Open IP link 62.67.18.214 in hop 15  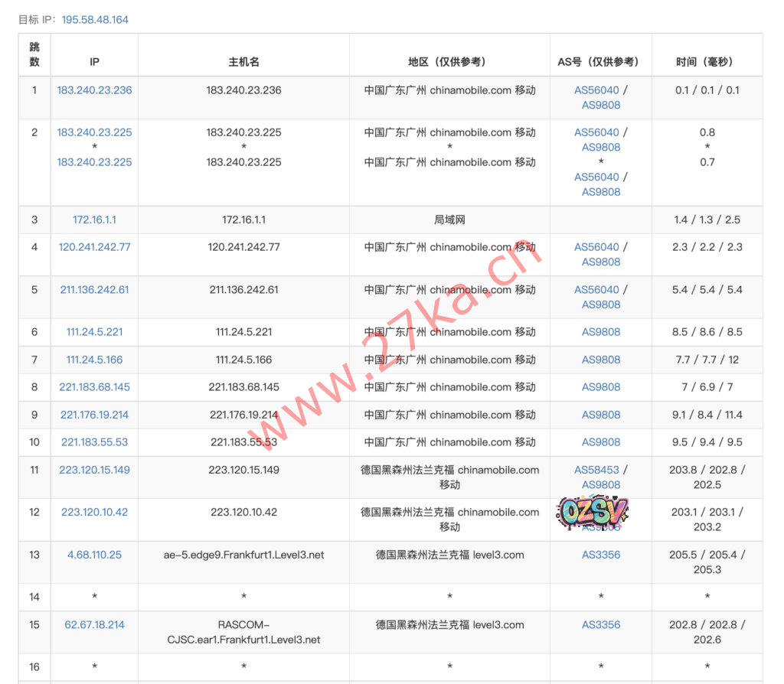click(94, 625)
